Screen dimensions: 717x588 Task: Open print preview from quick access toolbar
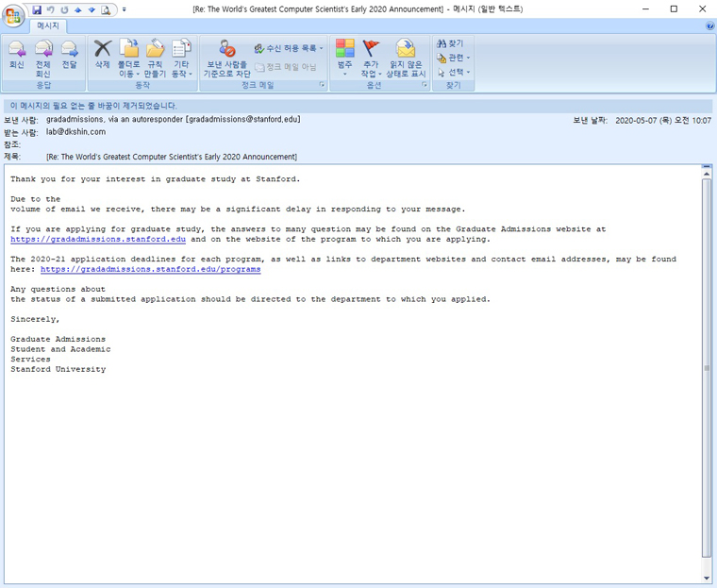click(106, 9)
